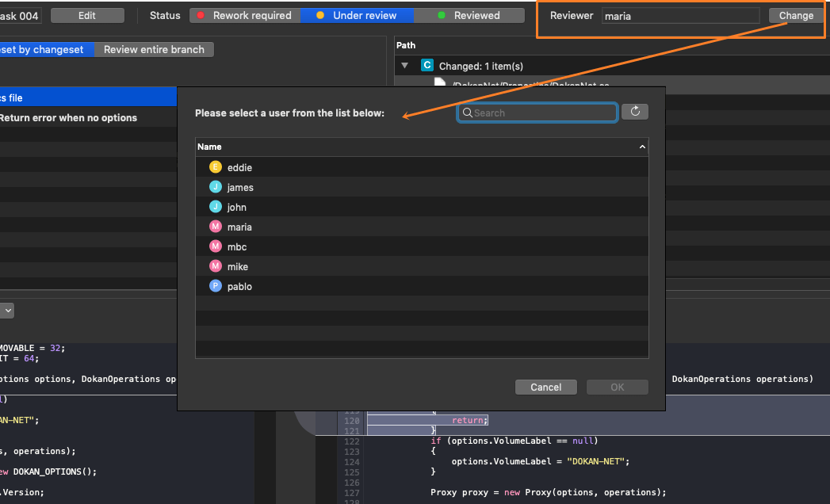Select 'Return error when no options' row
This screenshot has height=504, width=830.
89,117
